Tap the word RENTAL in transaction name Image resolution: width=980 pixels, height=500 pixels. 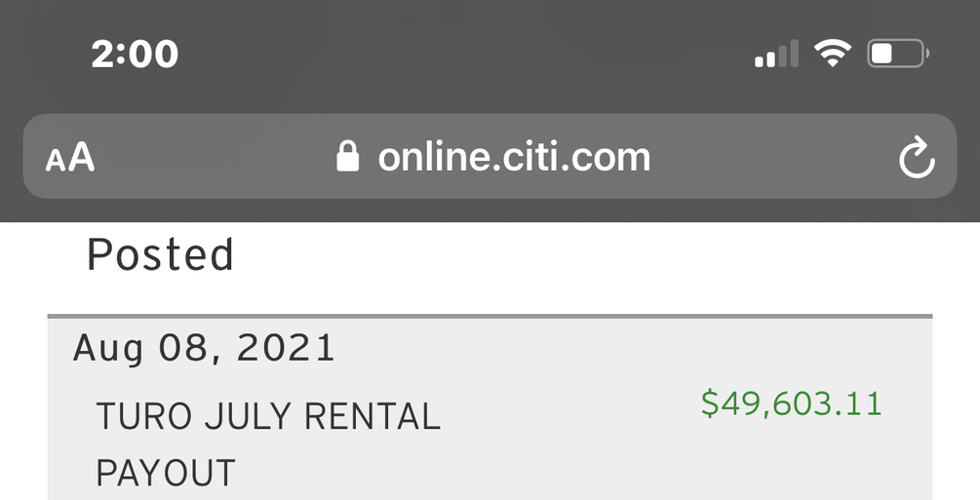[372, 417]
